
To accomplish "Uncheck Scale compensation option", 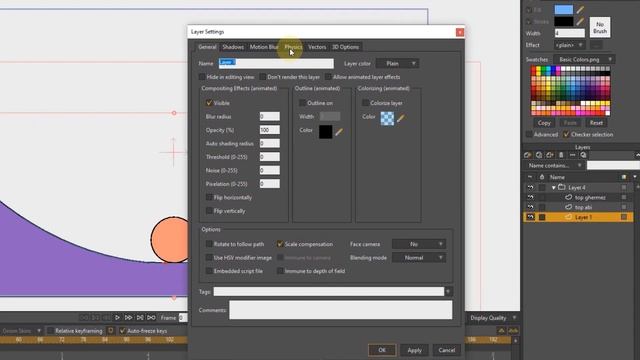I will 280,244.
